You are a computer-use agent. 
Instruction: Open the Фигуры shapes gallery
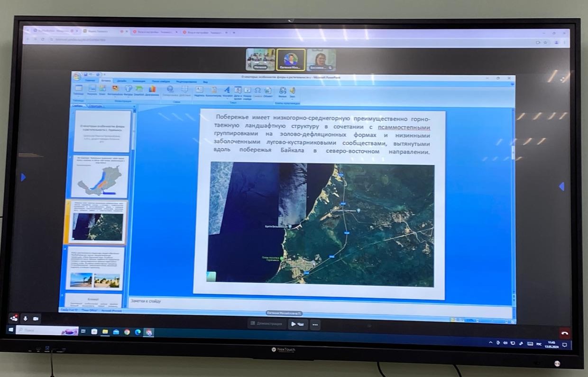(129, 90)
